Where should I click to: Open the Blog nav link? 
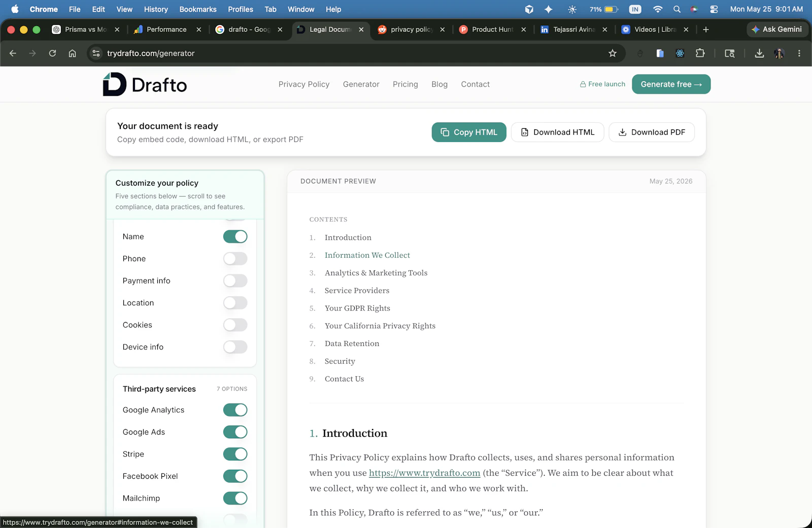439,84
